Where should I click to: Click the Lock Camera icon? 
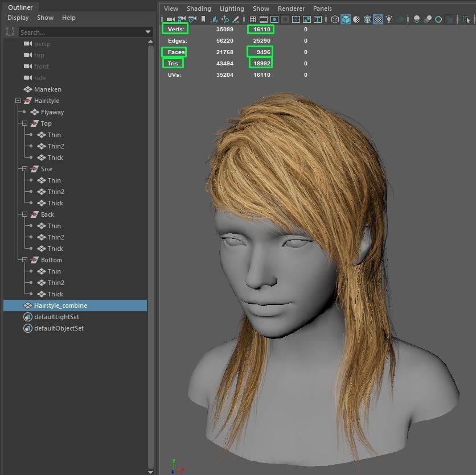click(181, 19)
